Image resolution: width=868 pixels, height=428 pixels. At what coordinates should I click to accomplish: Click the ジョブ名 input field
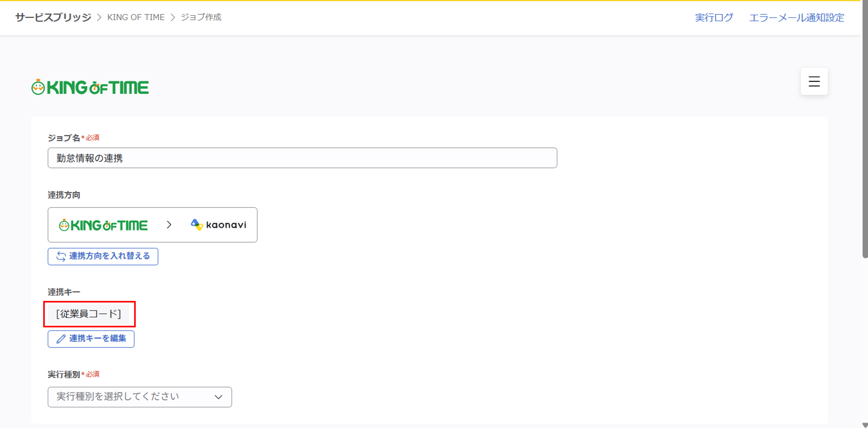[x=302, y=158]
